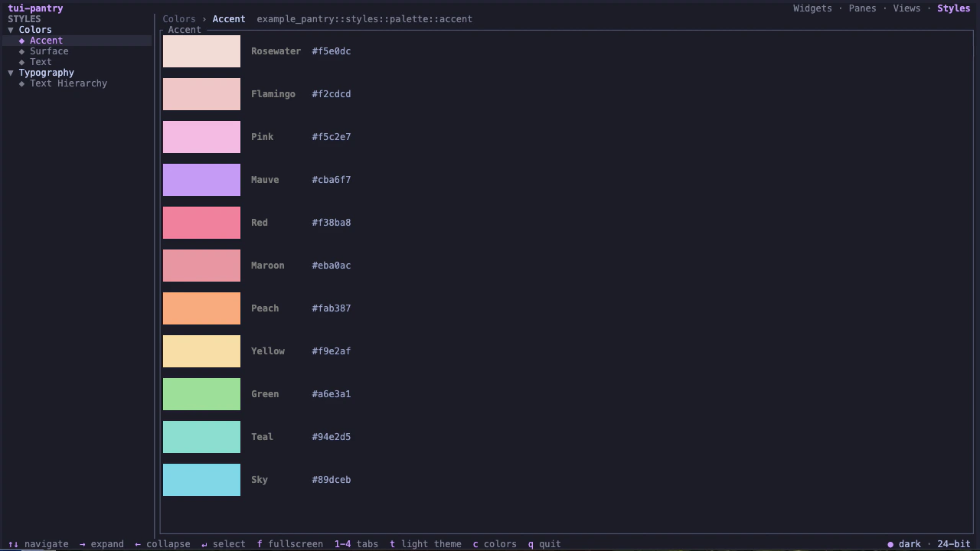Image resolution: width=980 pixels, height=551 pixels.
Task: Switch to the Views tab
Action: 906,8
